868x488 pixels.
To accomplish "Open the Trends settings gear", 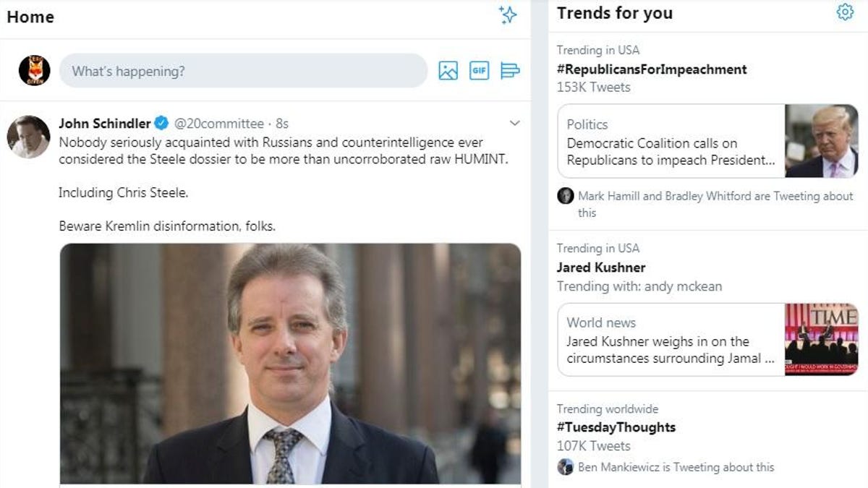I will pos(845,12).
